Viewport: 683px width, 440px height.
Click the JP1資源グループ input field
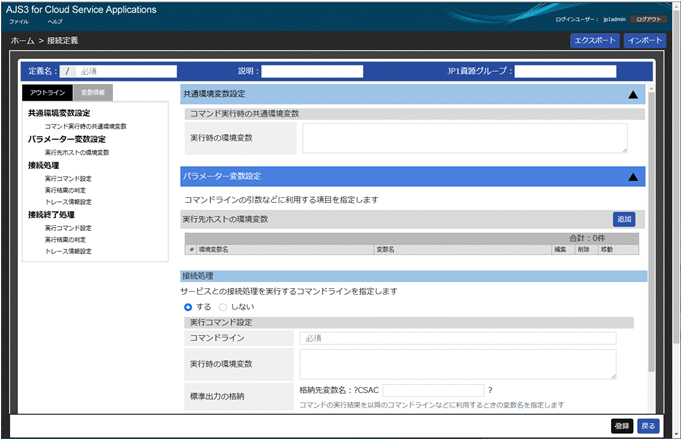pos(566,71)
